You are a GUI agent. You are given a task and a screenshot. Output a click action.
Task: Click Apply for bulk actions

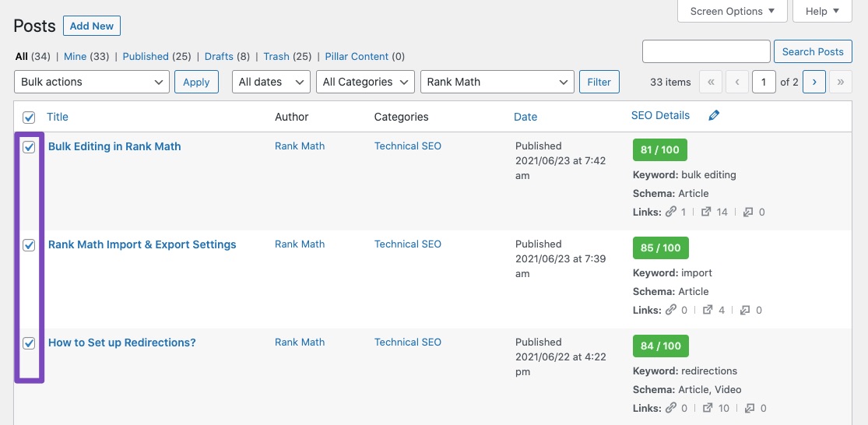pyautogui.click(x=196, y=82)
